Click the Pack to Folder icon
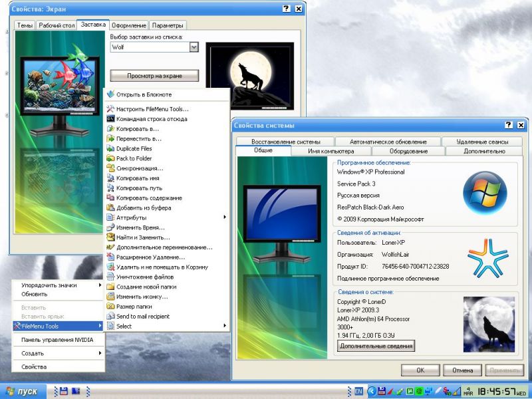Image resolution: width=532 pixels, height=399 pixels. click(x=110, y=158)
